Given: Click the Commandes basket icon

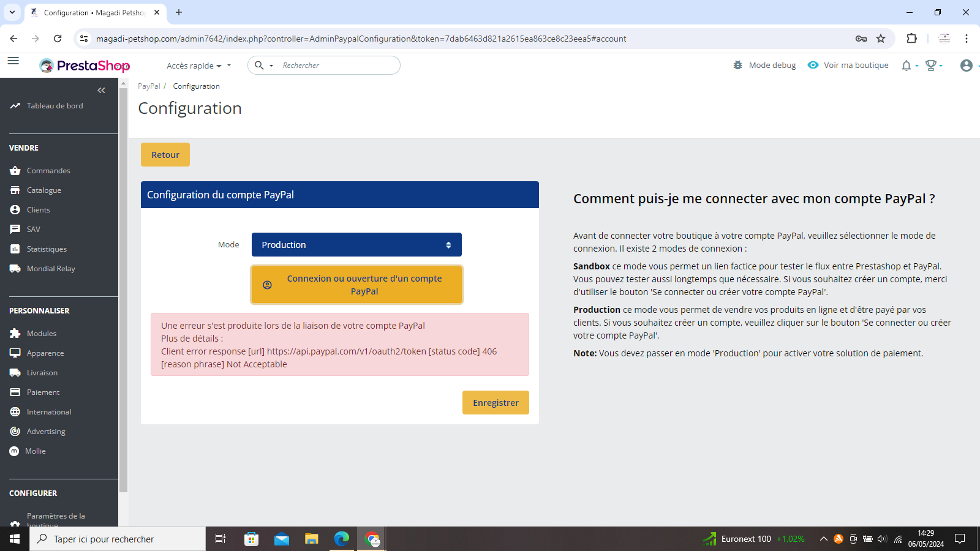Looking at the screenshot, I should [x=15, y=171].
